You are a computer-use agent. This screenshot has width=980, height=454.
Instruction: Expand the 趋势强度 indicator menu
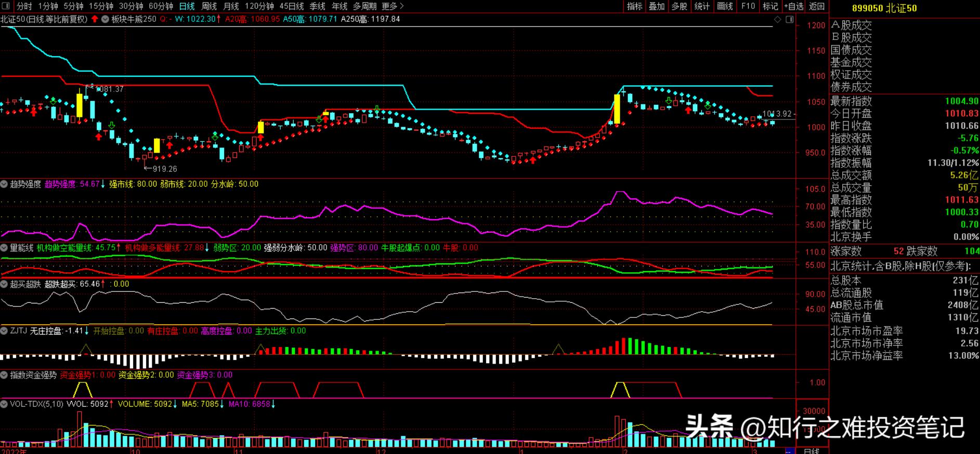[x=4, y=184]
